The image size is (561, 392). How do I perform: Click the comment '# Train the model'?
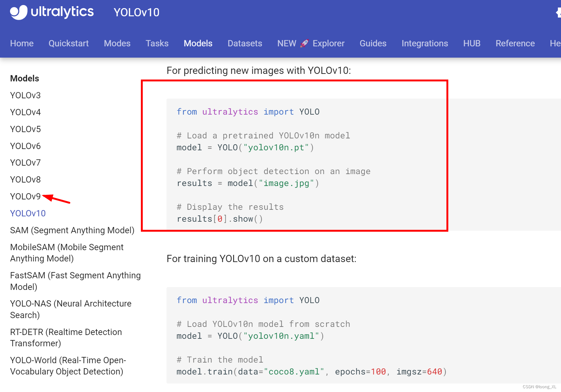pos(220,360)
